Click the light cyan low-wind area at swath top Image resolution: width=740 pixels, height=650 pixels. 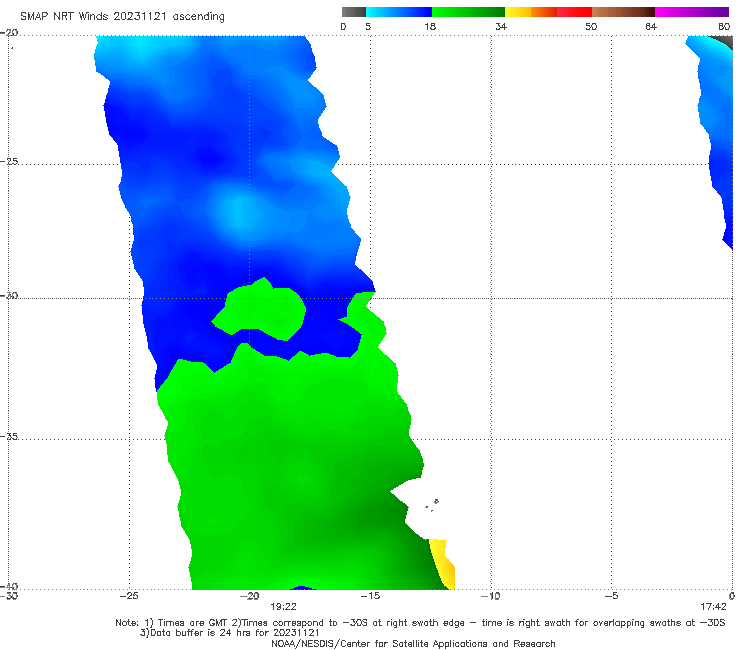[137, 47]
